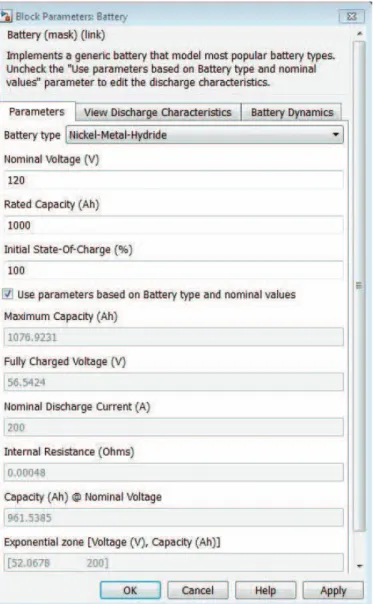Click the vertical scrollbar thumb
The width and height of the screenshot is (373, 604).
click(x=359, y=285)
